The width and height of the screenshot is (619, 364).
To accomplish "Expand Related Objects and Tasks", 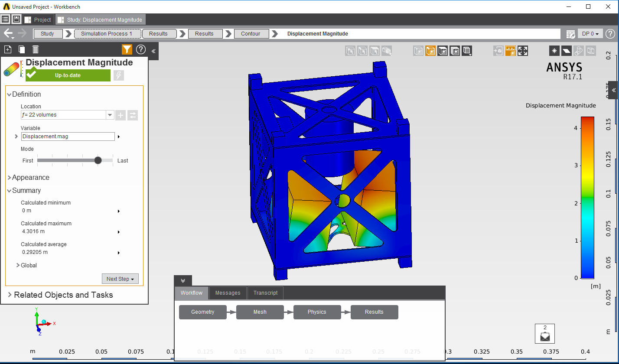I will 10,295.
